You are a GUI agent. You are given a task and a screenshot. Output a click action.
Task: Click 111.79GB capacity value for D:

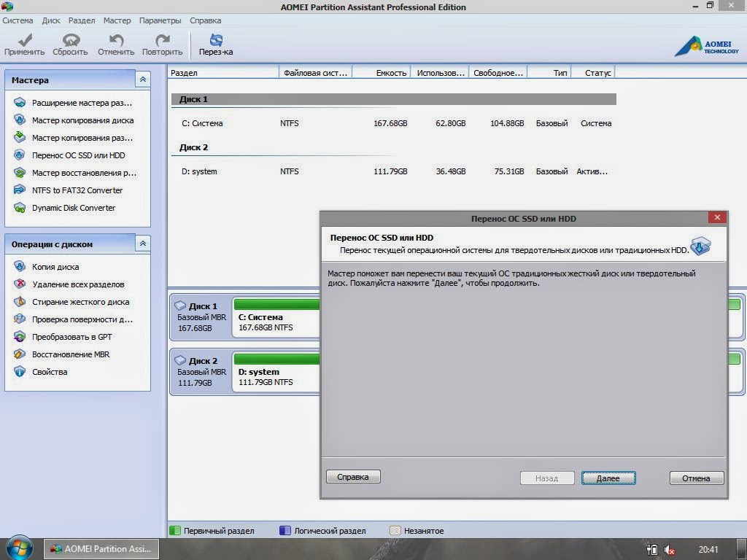[390, 171]
